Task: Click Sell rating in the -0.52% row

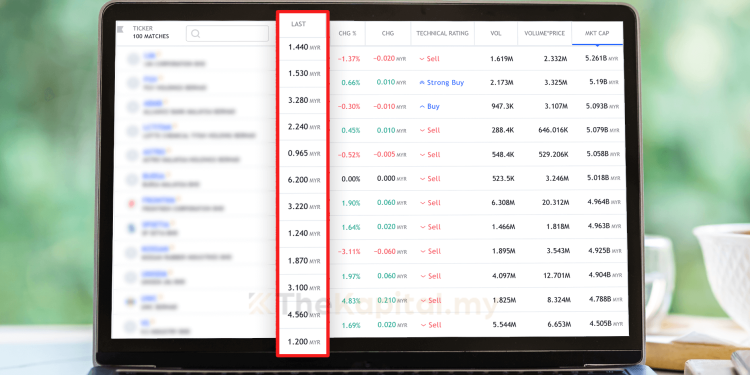Action: pyautogui.click(x=430, y=154)
